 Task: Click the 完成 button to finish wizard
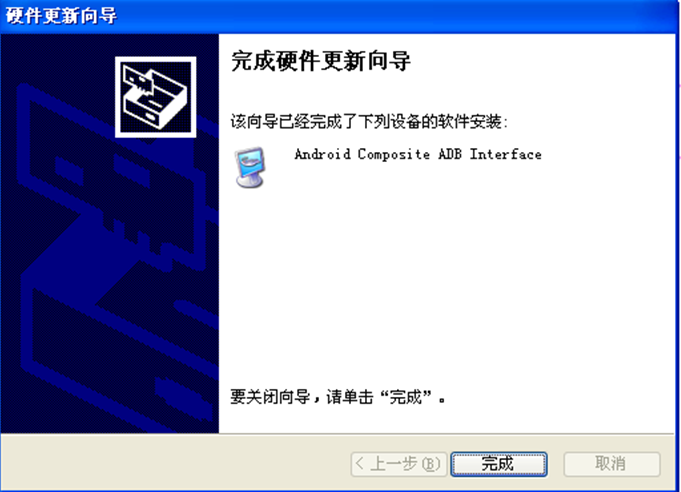(x=499, y=464)
